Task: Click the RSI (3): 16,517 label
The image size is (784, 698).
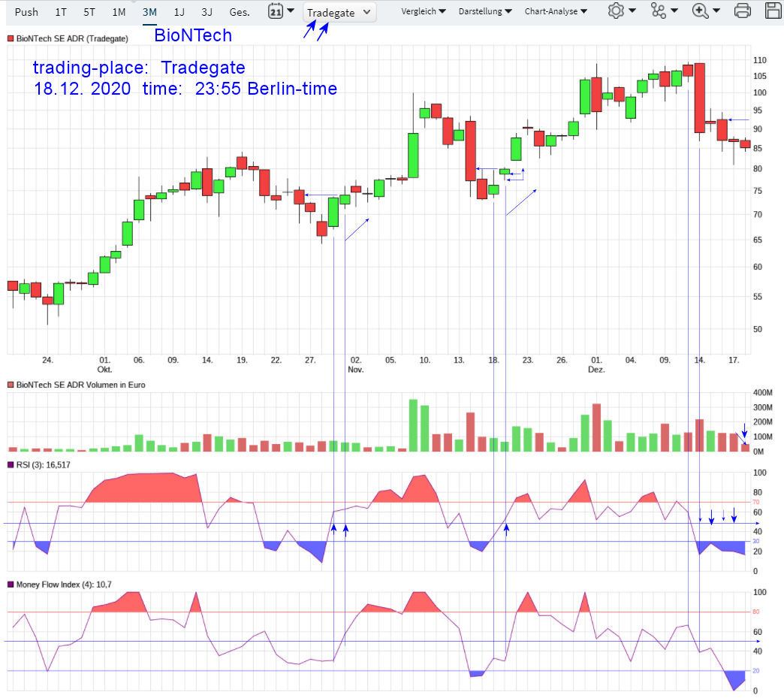Action: [43, 465]
